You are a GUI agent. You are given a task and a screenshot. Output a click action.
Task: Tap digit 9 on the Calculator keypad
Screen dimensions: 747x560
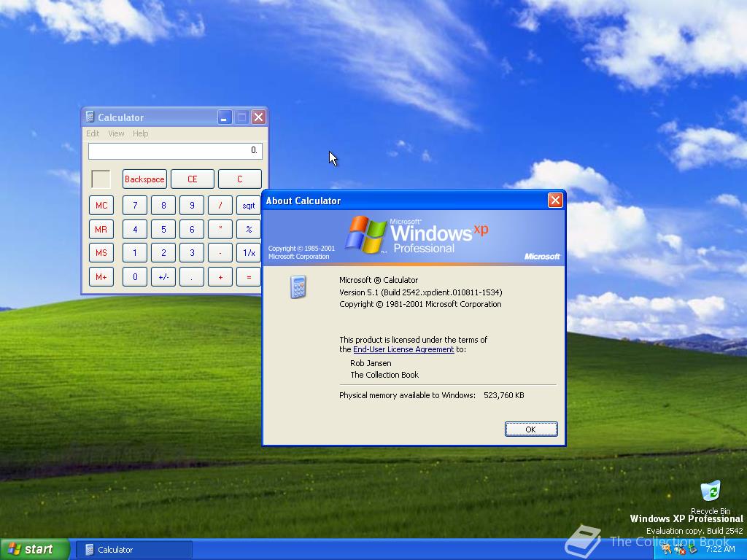(x=192, y=205)
